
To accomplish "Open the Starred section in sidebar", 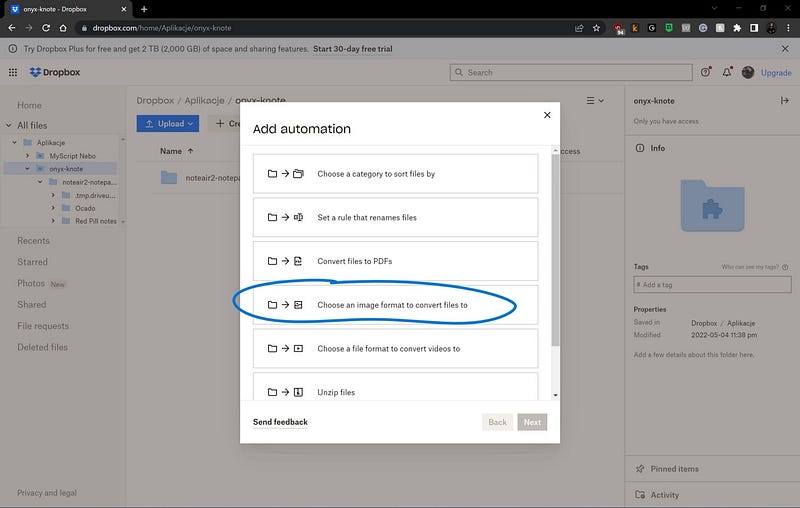I will 32,262.
